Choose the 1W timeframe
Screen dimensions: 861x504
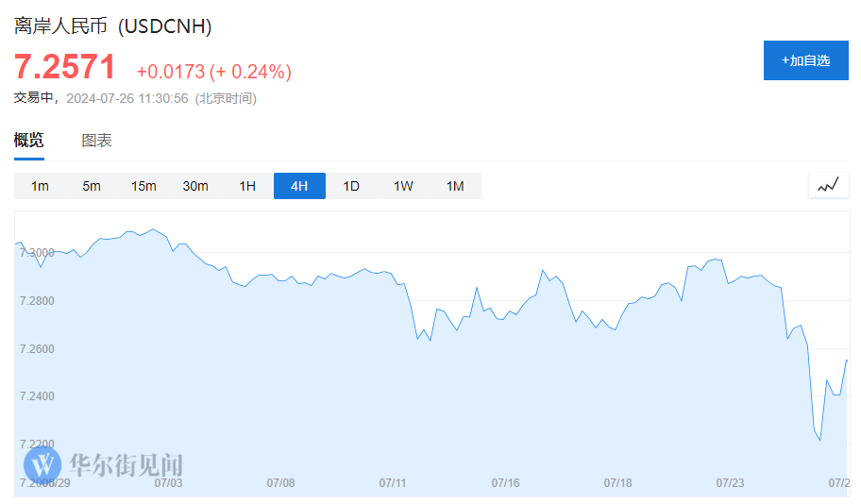[403, 186]
